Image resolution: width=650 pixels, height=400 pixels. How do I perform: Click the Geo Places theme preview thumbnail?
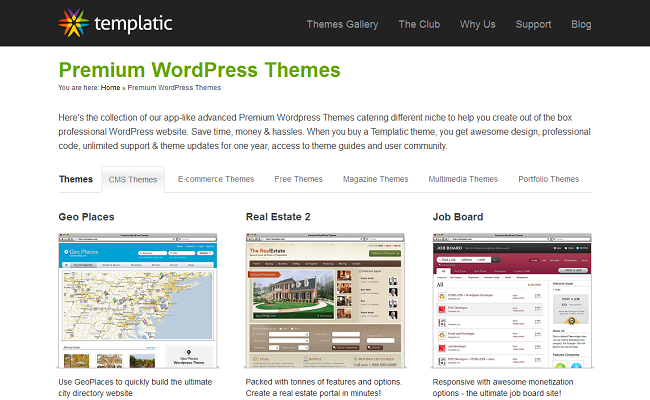[x=138, y=301]
